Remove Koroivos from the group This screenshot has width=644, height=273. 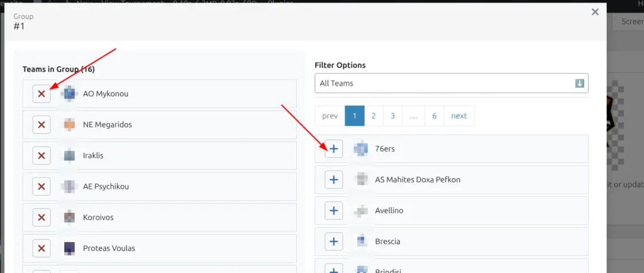pyautogui.click(x=42, y=217)
